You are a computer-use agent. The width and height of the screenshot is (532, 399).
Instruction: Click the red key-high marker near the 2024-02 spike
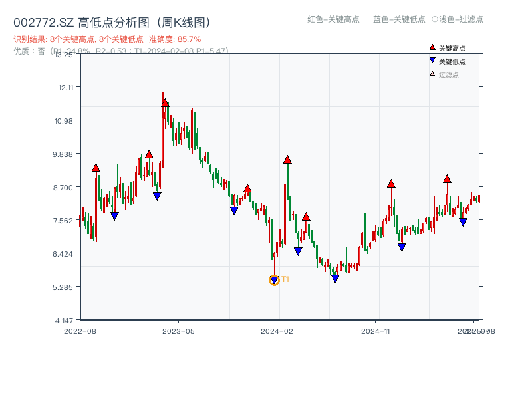click(x=287, y=158)
